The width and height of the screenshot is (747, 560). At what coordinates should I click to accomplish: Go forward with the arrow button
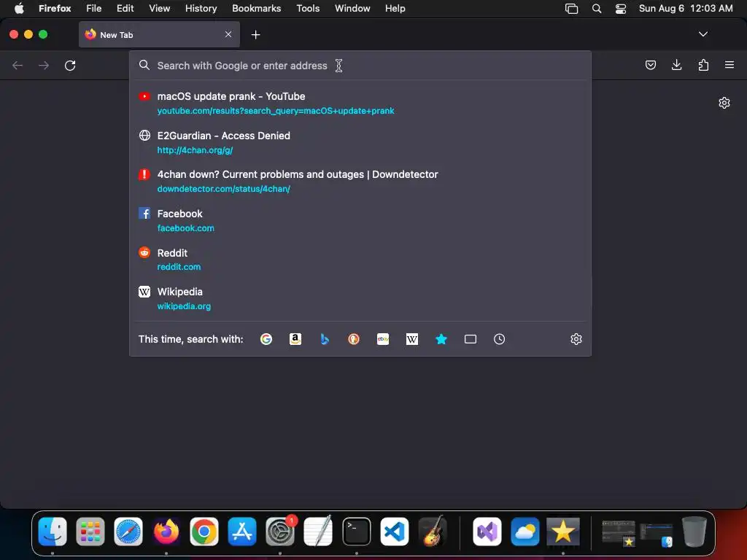[x=44, y=65]
